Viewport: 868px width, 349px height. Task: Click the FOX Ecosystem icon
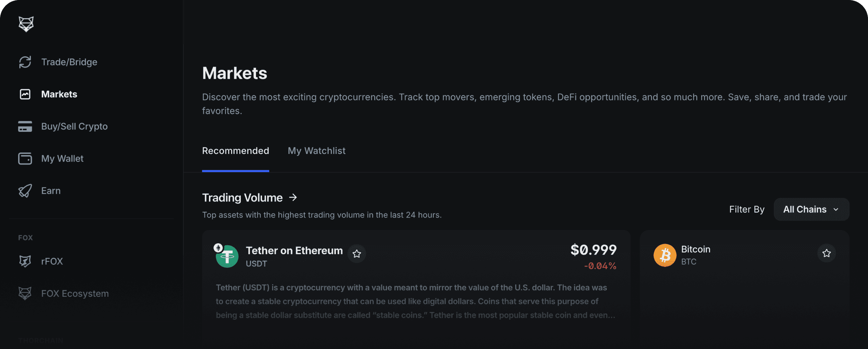tap(25, 294)
